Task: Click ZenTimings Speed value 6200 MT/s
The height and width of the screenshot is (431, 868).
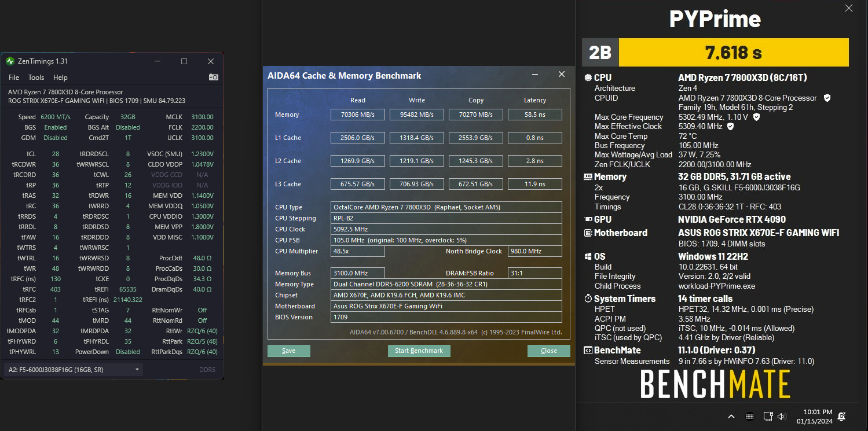Action: [56, 117]
